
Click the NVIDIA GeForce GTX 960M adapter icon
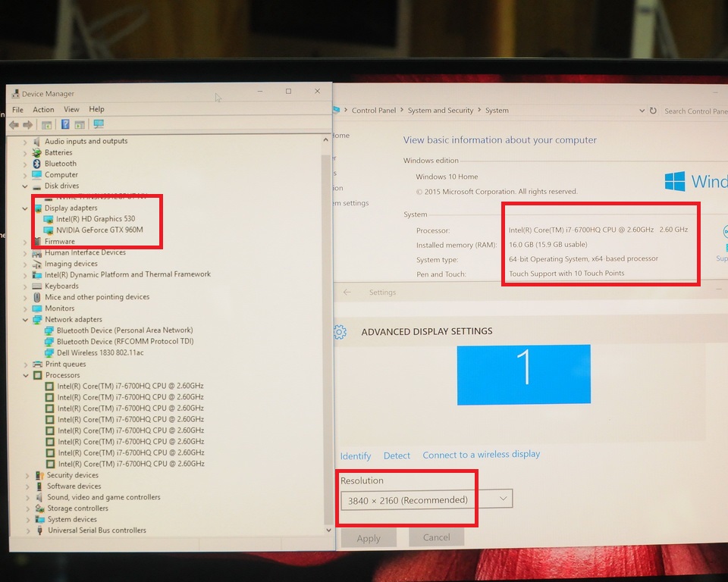(49, 230)
